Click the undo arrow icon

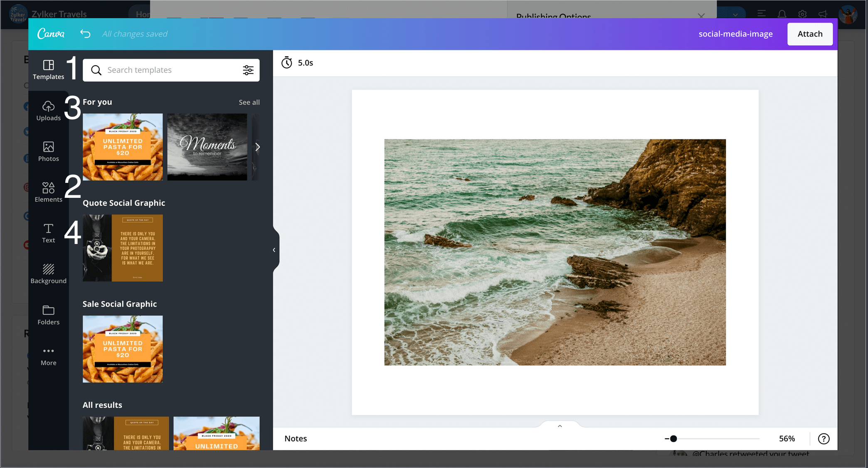(85, 34)
